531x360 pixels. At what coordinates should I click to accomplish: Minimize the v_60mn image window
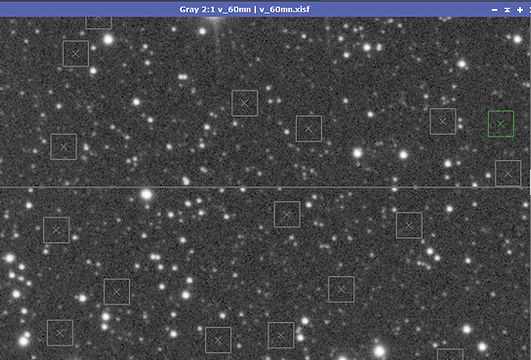[x=494, y=10]
